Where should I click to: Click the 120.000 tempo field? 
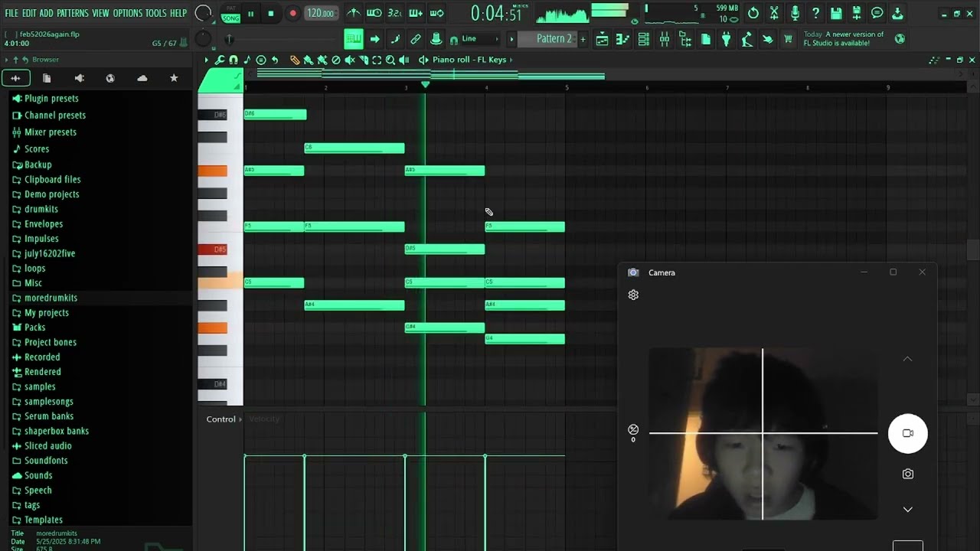click(x=320, y=13)
